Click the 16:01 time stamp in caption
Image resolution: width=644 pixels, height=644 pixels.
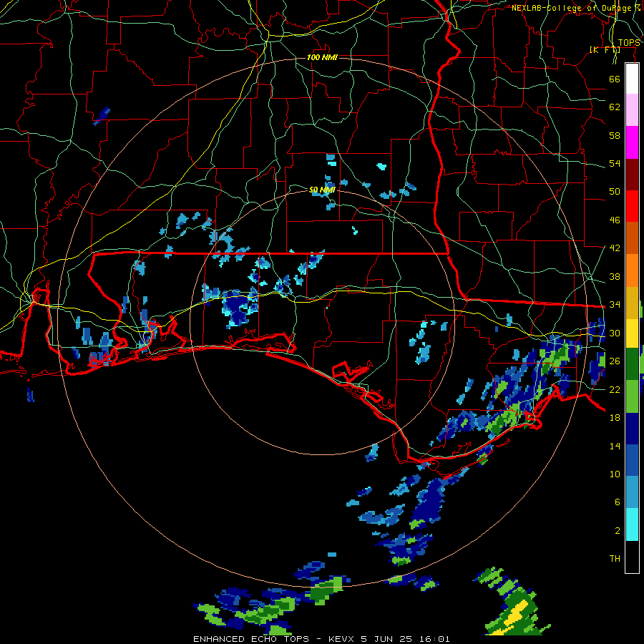coord(434,639)
